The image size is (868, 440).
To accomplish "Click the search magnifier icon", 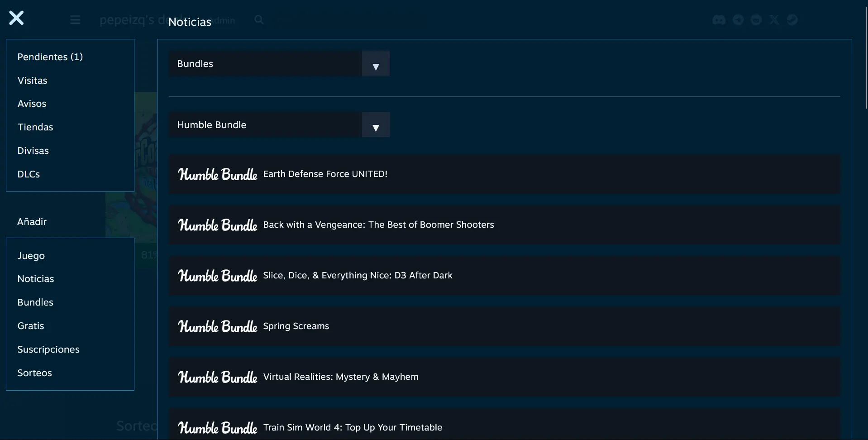I will coord(259,20).
